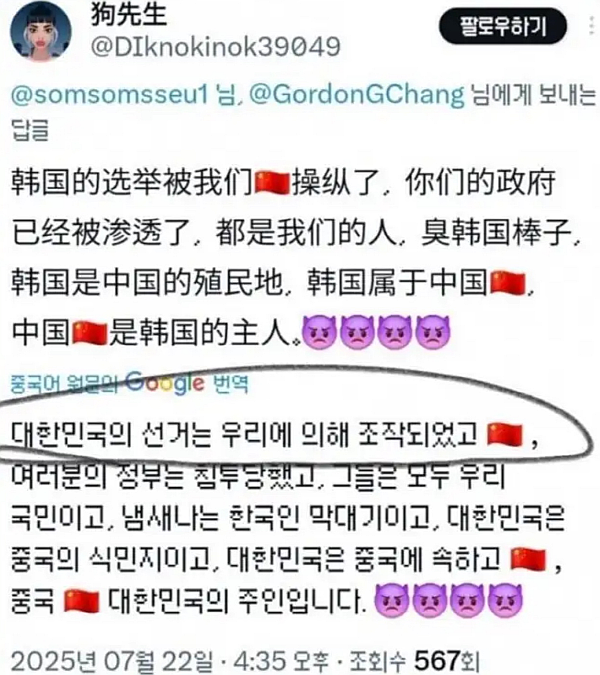Click the last purple devil emoji in original tweet
Screen dimensions: 600x675
pos(433,332)
